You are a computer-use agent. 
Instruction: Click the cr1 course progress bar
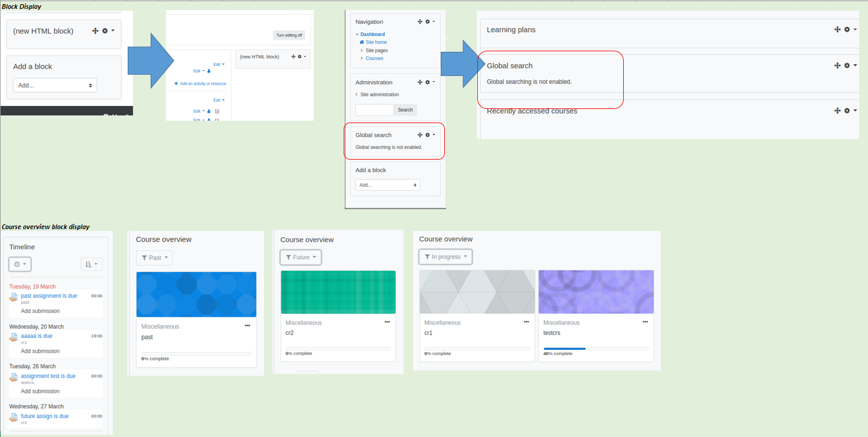point(477,349)
